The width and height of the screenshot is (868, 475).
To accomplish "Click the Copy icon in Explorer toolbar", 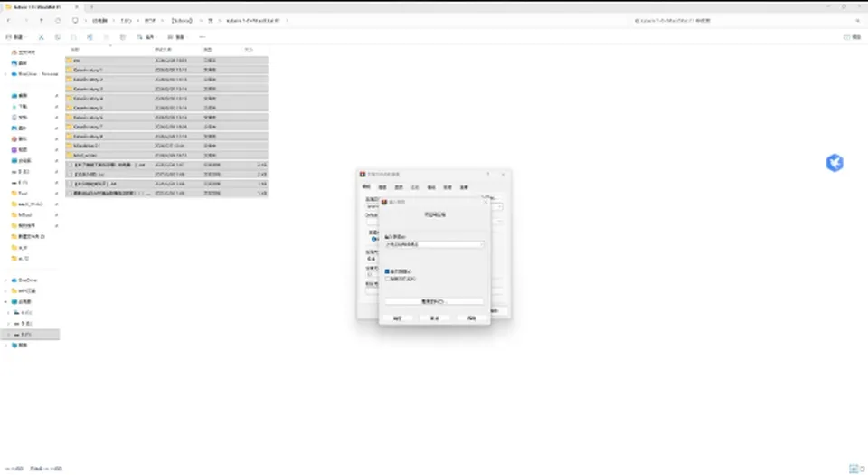I will tap(57, 37).
